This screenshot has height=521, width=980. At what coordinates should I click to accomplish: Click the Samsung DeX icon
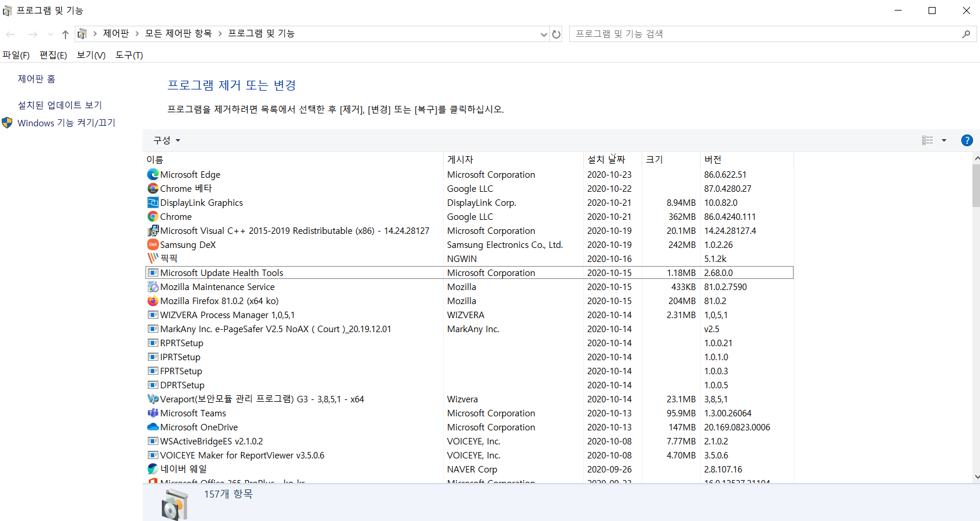(x=153, y=244)
